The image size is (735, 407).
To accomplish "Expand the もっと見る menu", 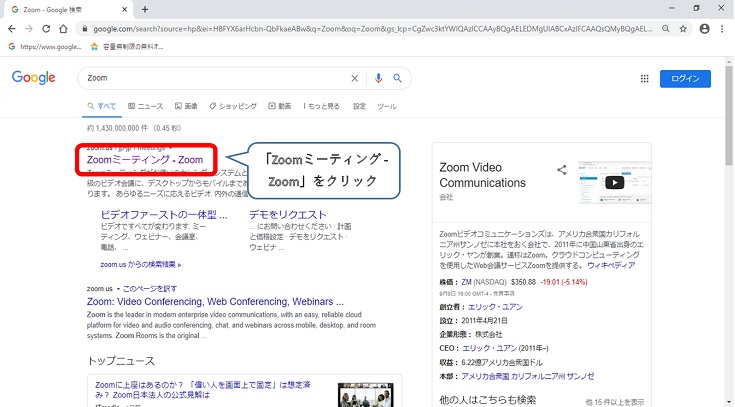I will (322, 106).
